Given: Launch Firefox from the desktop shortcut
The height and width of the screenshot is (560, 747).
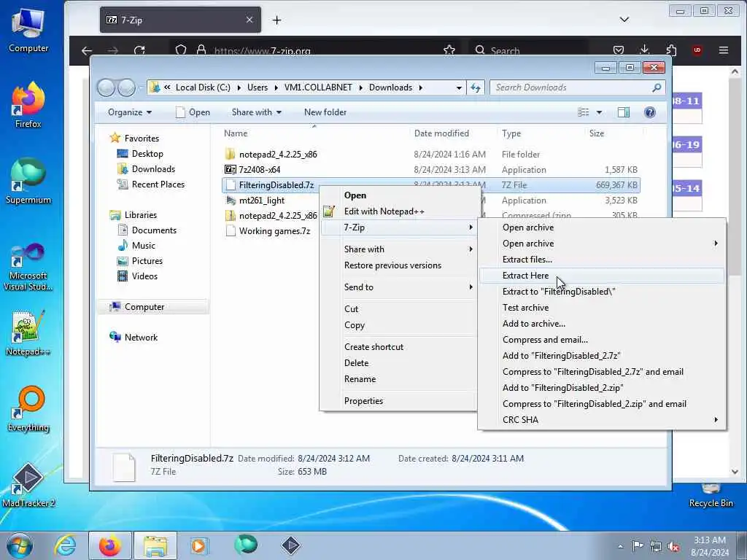Looking at the screenshot, I should tap(28, 105).
